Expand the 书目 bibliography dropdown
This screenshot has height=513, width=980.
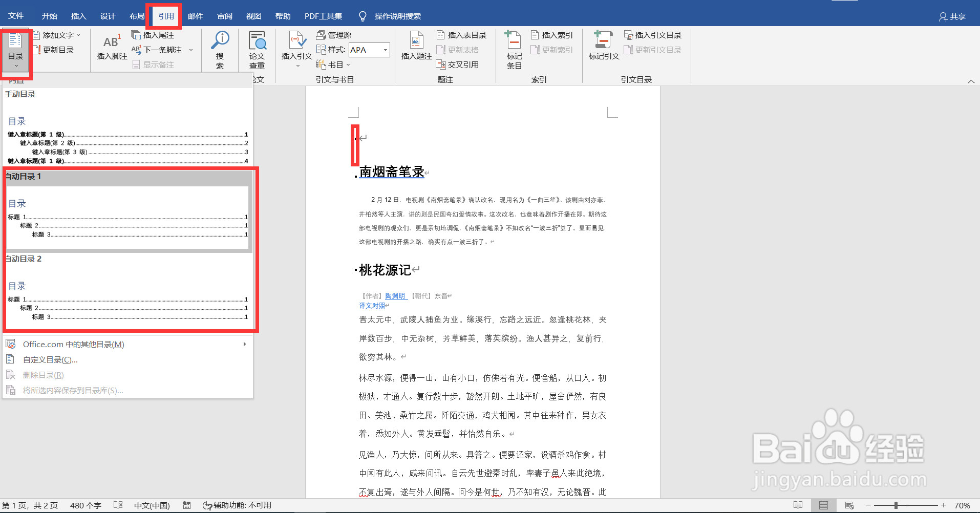[349, 64]
